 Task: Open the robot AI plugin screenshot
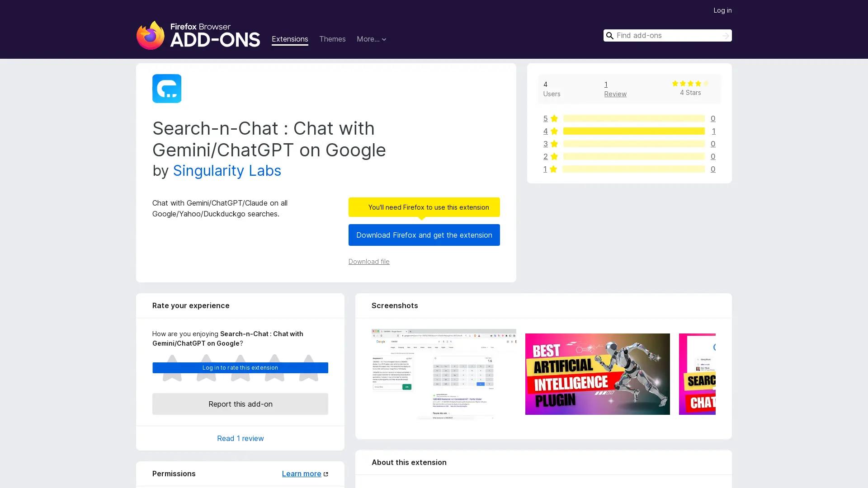click(x=597, y=374)
